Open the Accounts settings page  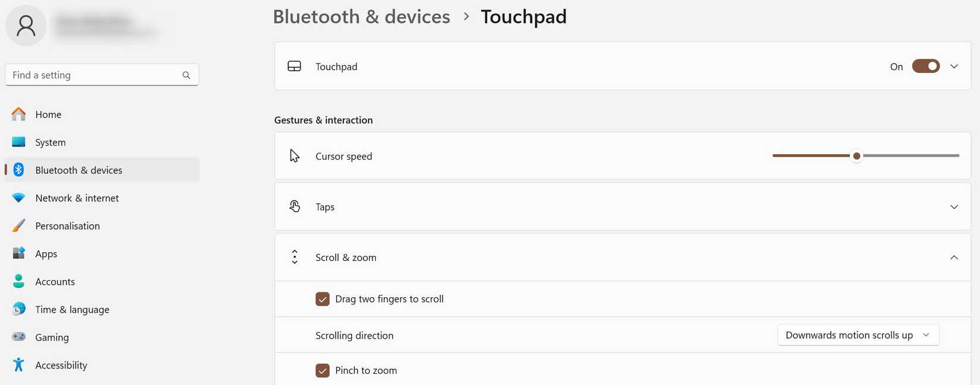[x=55, y=282]
